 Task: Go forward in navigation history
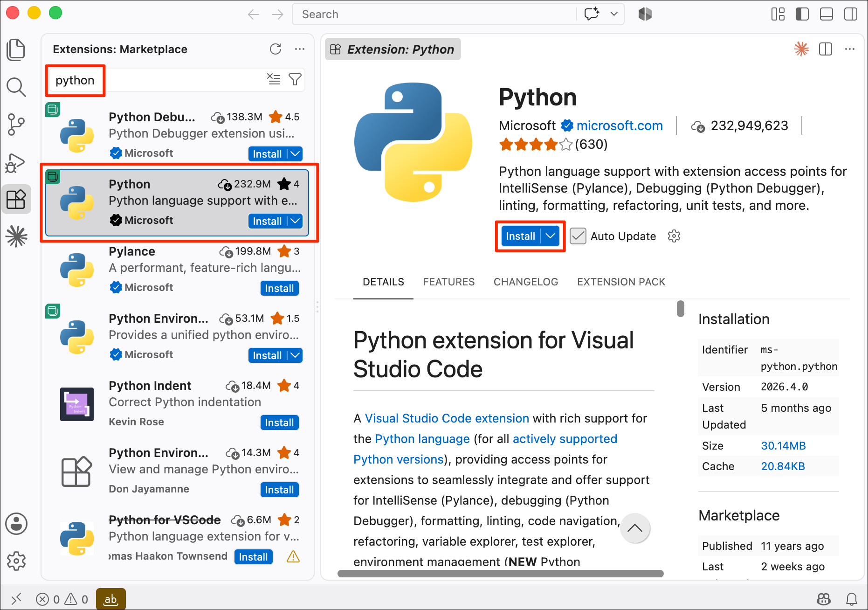tap(278, 14)
